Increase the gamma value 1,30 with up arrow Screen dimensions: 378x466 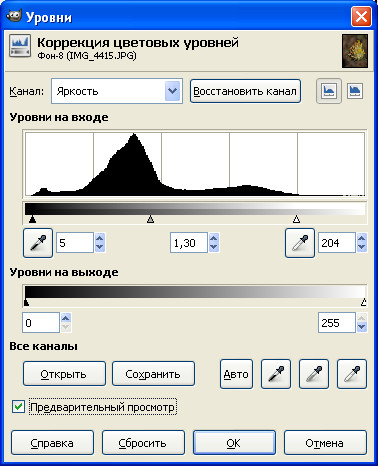click(214, 238)
